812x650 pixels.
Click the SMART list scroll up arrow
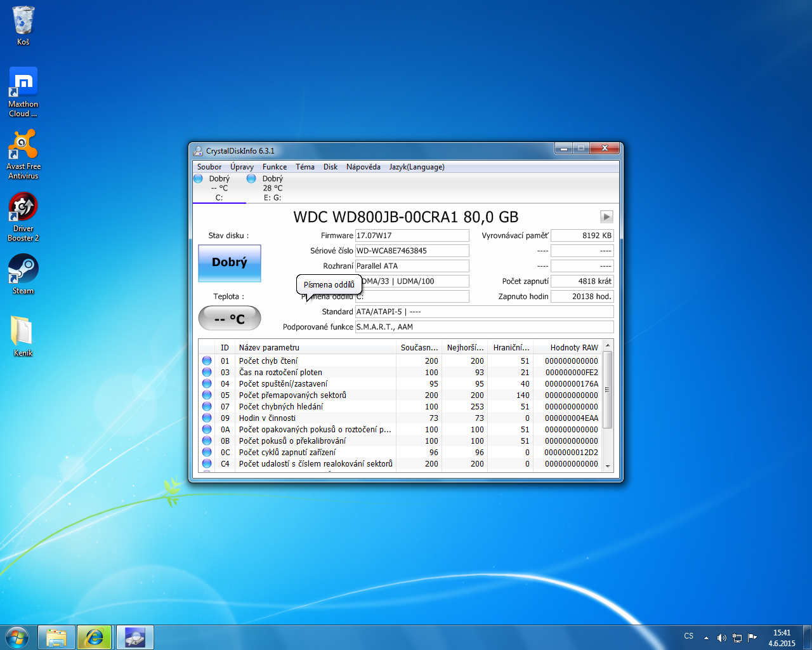[x=608, y=345]
